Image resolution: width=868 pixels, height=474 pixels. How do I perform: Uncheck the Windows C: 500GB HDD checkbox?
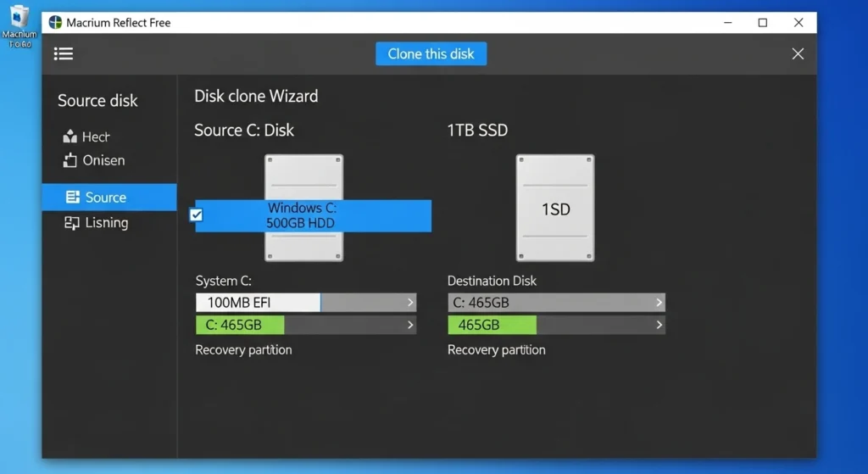point(196,215)
